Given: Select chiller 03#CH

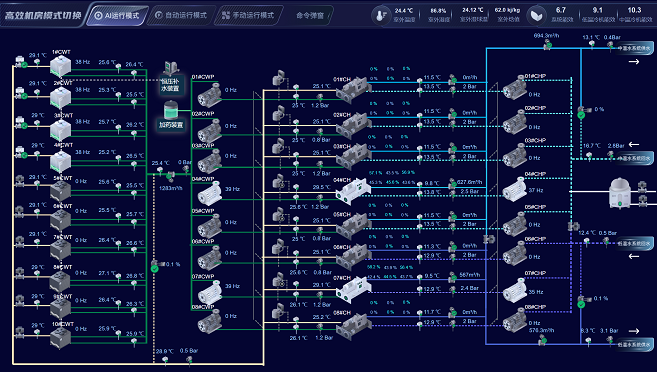Looking at the screenshot, I should (x=353, y=156).
